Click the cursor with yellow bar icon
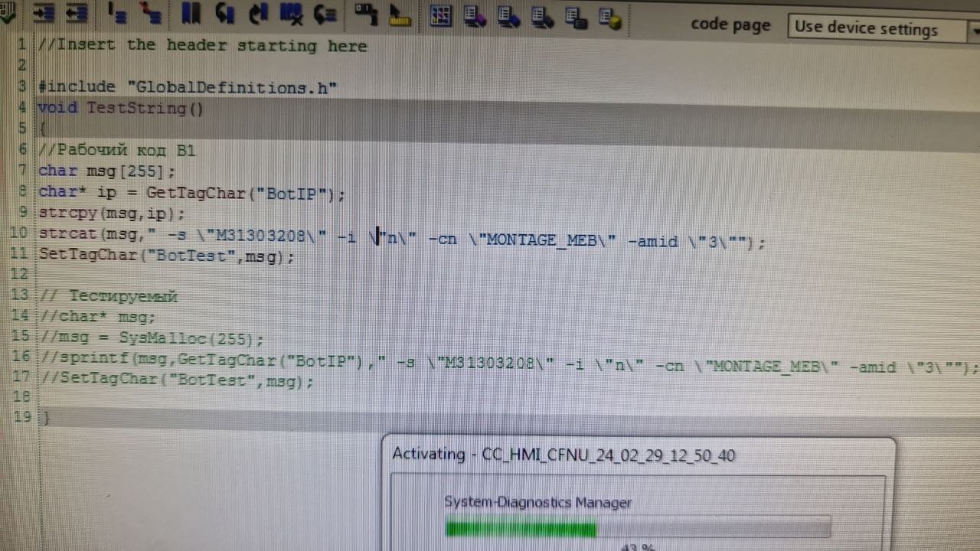 click(x=400, y=15)
